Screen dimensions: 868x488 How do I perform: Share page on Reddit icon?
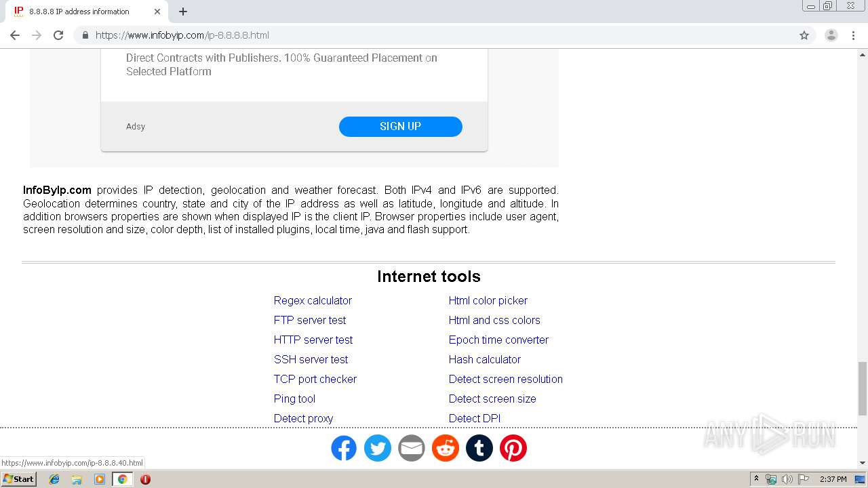[446, 448]
